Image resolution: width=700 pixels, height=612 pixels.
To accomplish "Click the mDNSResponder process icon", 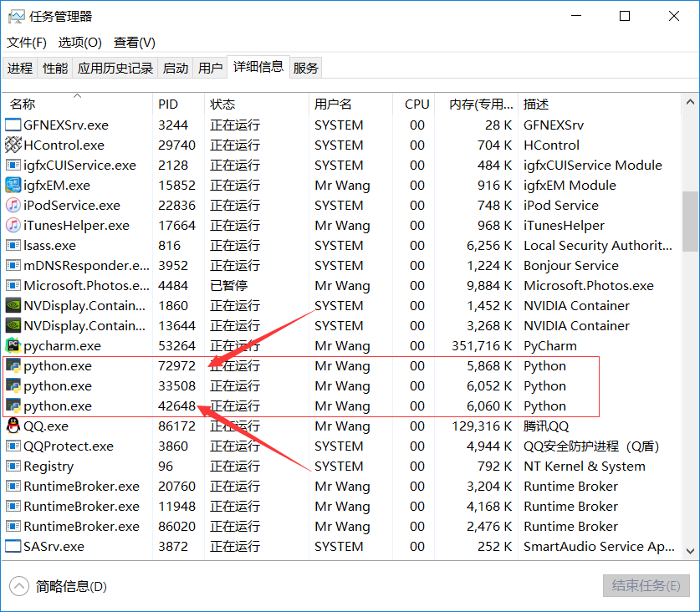I will click(x=13, y=266).
